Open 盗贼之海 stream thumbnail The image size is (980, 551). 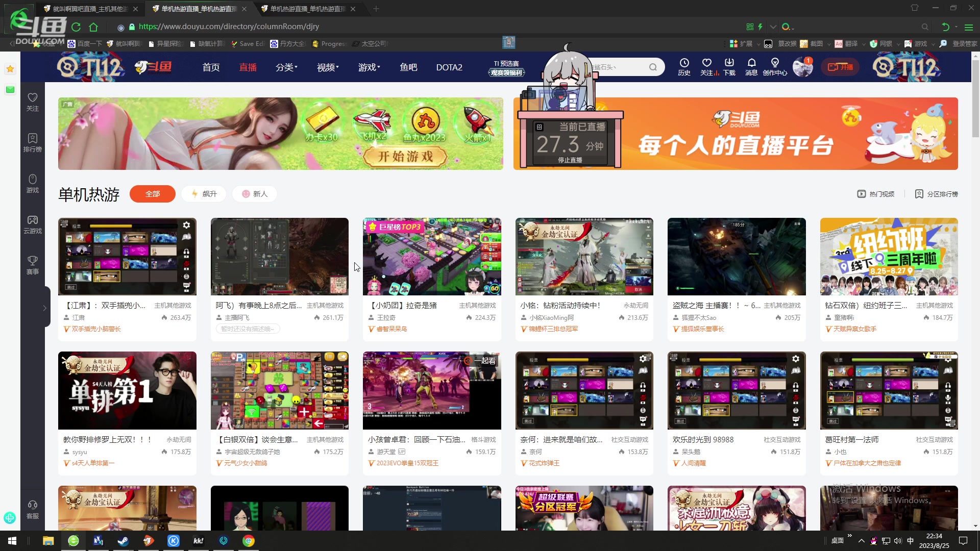click(x=737, y=257)
